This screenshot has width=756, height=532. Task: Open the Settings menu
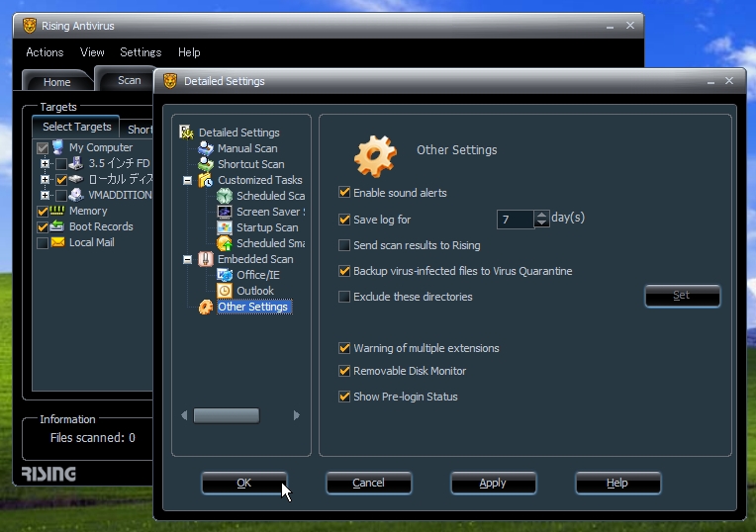141,52
